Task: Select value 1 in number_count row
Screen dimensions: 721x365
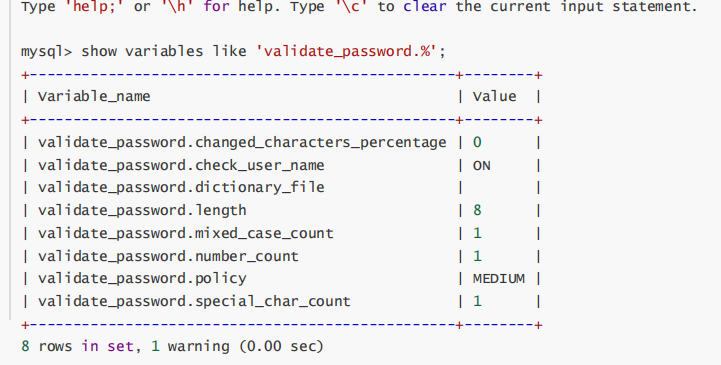Action: (477, 256)
